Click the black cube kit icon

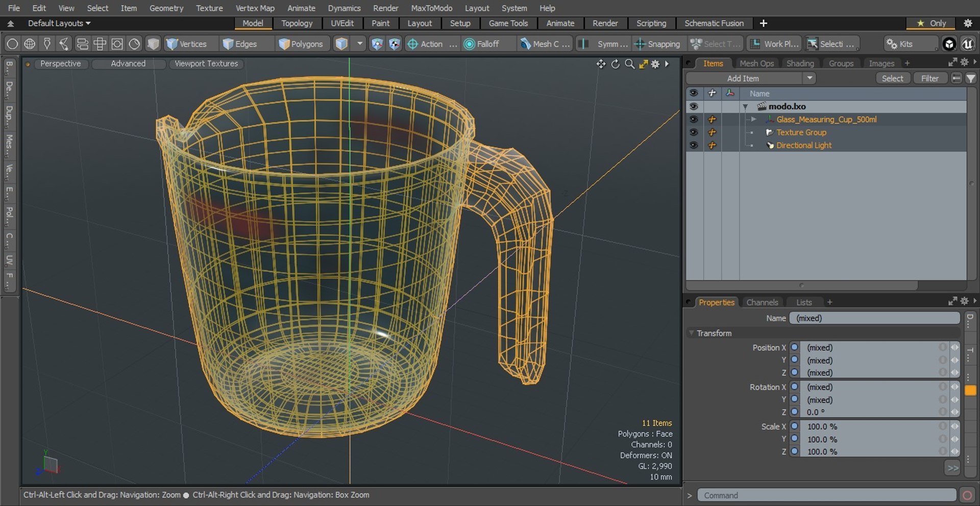[949, 44]
